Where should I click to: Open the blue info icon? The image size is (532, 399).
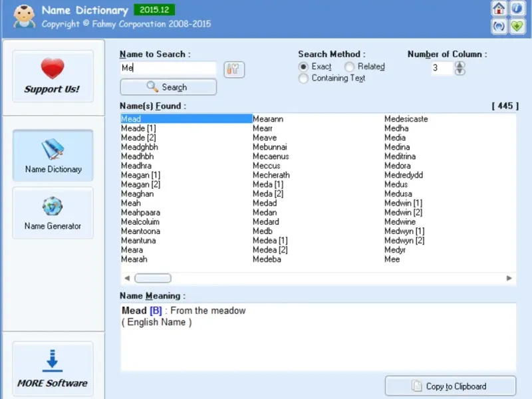point(517,9)
